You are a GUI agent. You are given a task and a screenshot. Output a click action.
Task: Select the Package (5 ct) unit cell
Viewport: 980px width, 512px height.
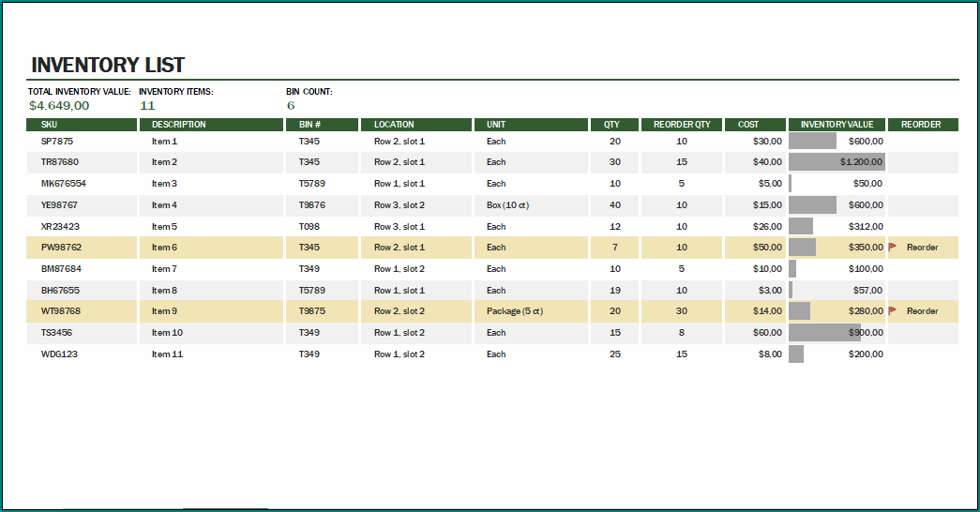click(x=515, y=311)
